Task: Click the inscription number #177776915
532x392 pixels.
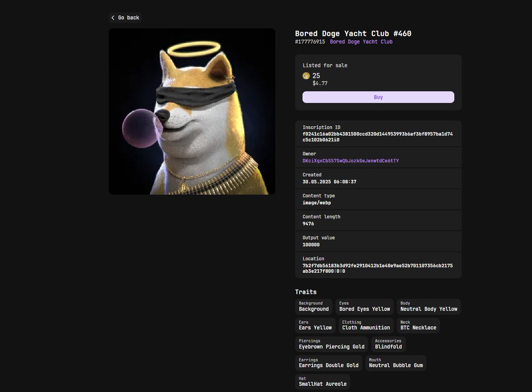Action: [310, 42]
